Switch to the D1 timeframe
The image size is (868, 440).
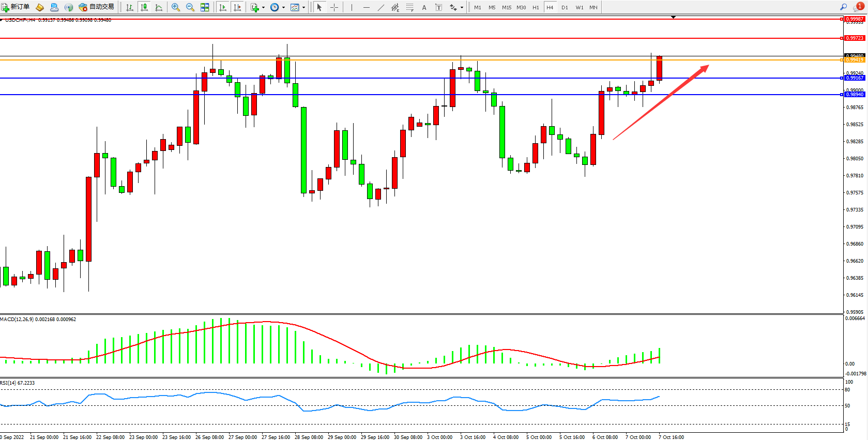tap(565, 7)
